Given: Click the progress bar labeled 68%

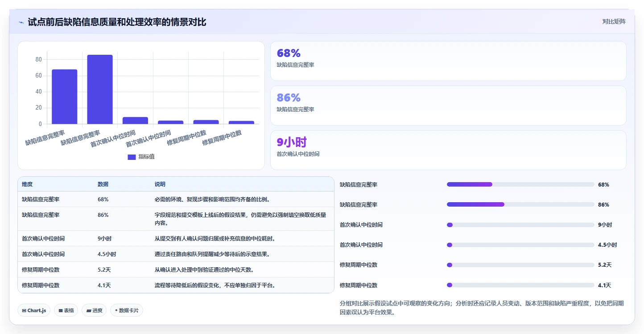Looking at the screenshot, I should [x=520, y=184].
